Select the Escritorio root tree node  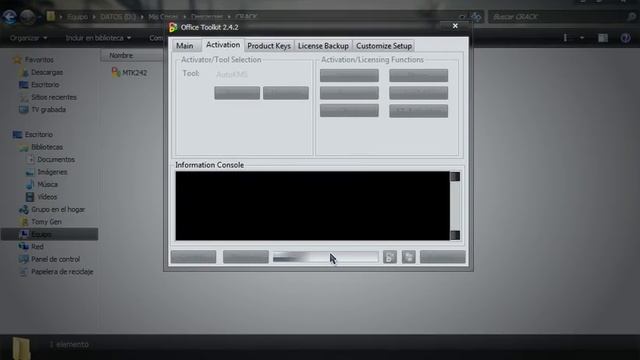pyautogui.click(x=39, y=134)
